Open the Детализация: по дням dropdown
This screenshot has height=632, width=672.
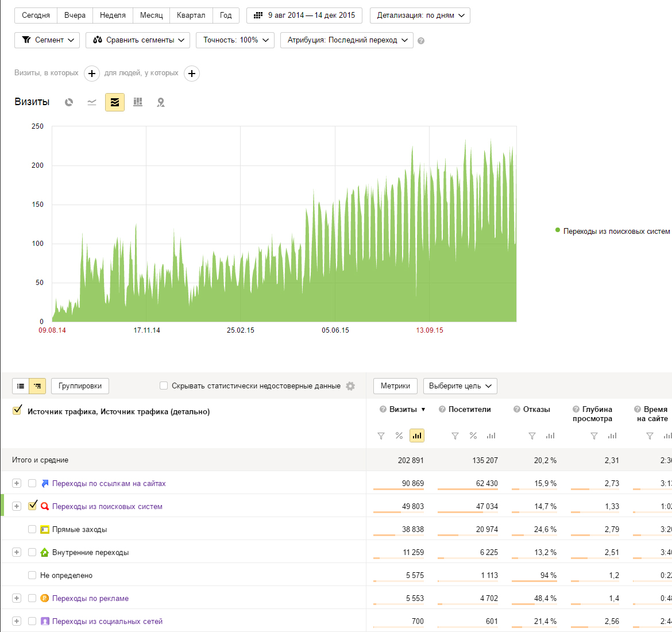420,16
